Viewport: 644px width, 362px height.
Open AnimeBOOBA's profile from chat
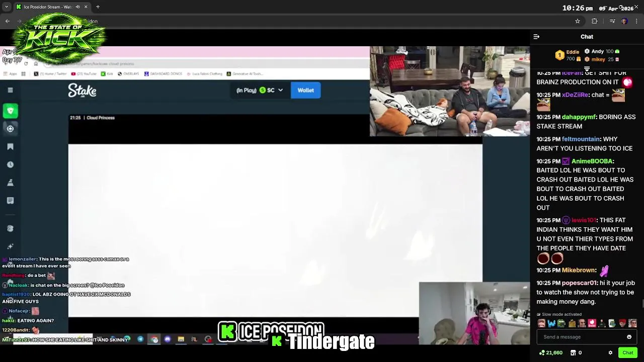(592, 161)
